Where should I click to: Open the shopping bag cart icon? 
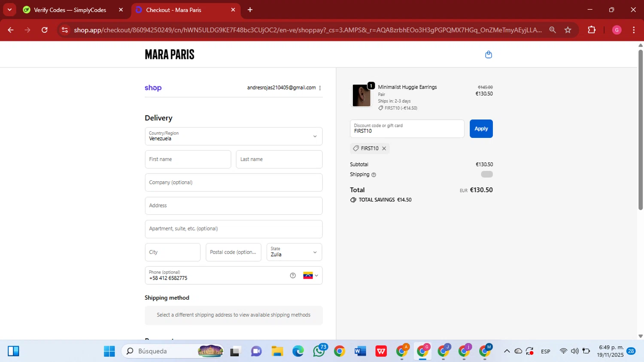click(488, 55)
